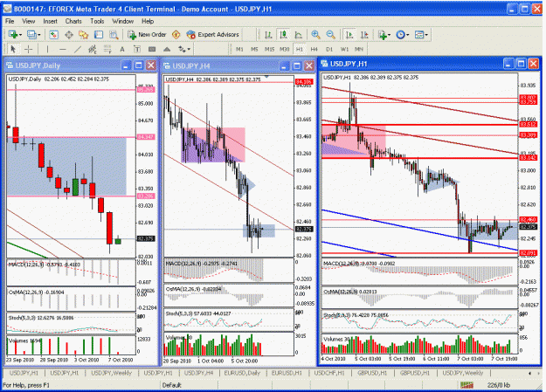Set timeframe to M1
This screenshot has width=546, height=392.
239,49
